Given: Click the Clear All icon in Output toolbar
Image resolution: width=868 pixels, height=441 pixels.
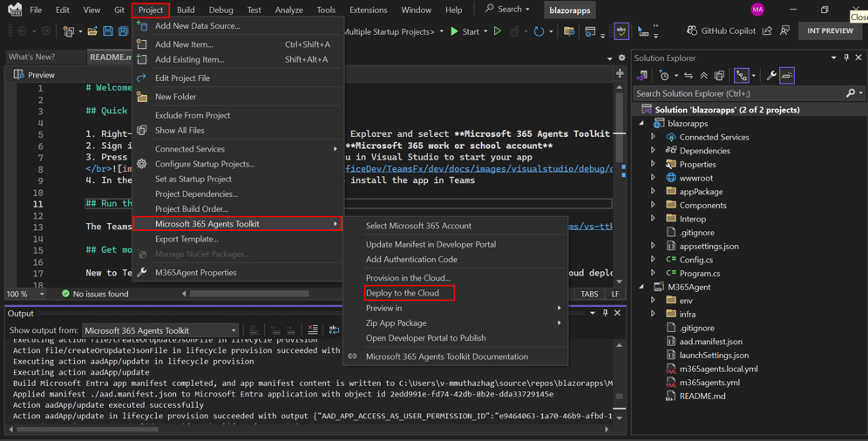Looking at the screenshot, I should [x=313, y=329].
